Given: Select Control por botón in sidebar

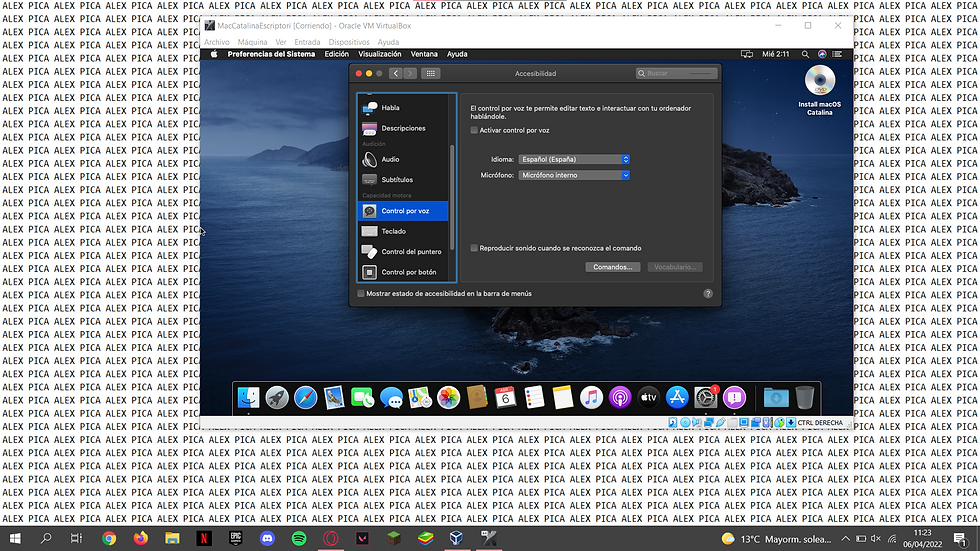Looking at the screenshot, I should 403,272.
